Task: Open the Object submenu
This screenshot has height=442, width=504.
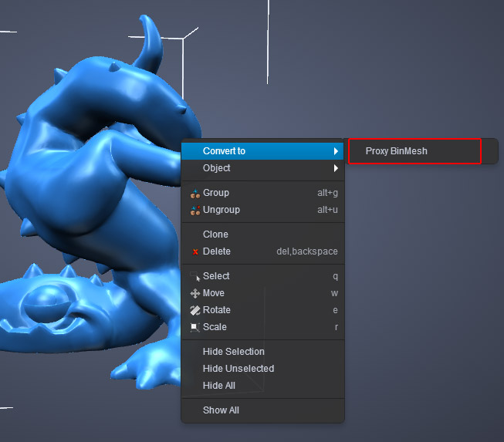Action: pyautogui.click(x=262, y=168)
